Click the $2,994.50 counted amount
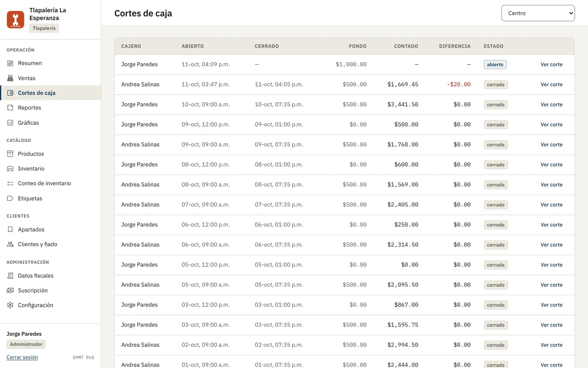588x368 pixels. click(x=403, y=345)
